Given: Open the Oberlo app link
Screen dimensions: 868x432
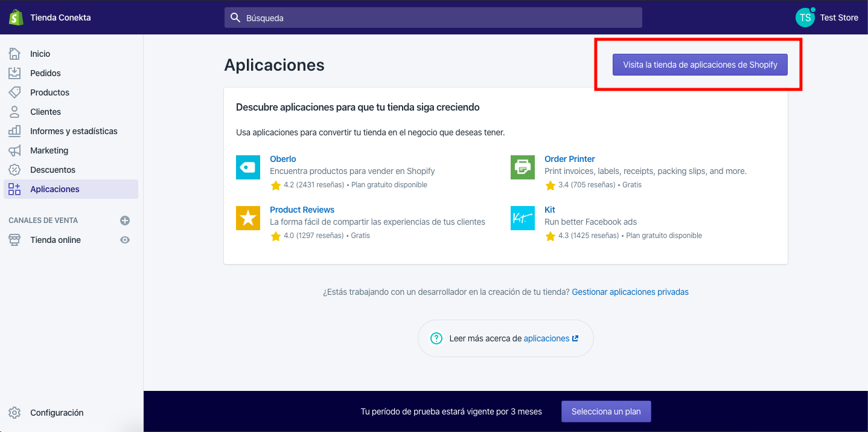Looking at the screenshot, I should (x=283, y=159).
